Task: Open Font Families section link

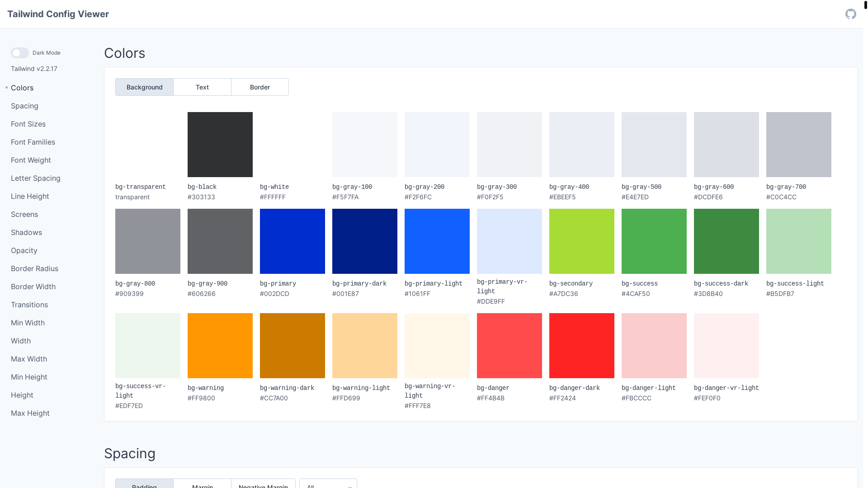Action: pos(33,142)
